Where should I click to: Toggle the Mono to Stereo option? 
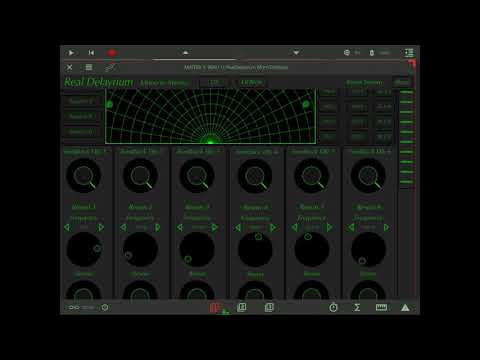pos(163,83)
